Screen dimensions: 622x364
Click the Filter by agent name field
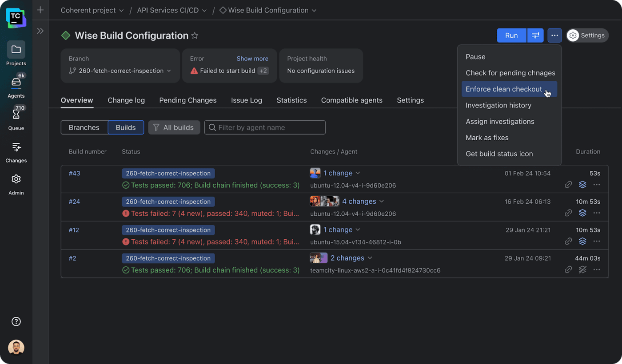265,127
